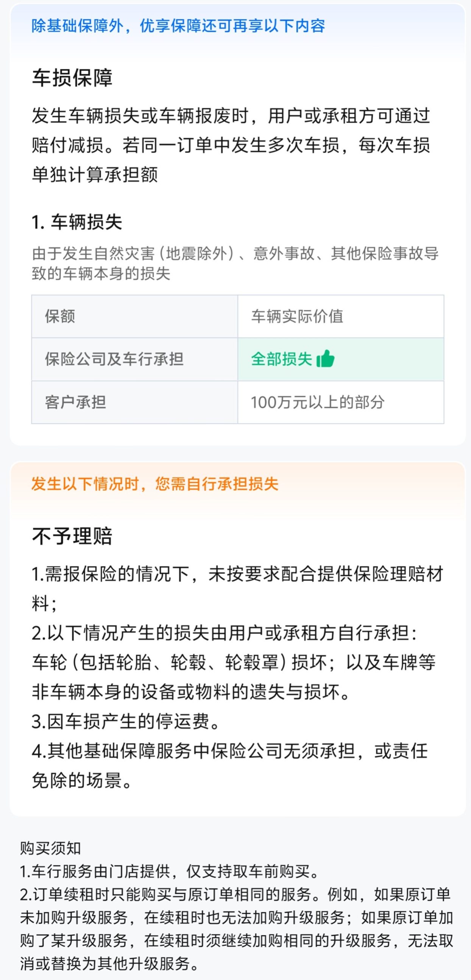Click the 车辆实际价值 table cell

click(x=297, y=316)
